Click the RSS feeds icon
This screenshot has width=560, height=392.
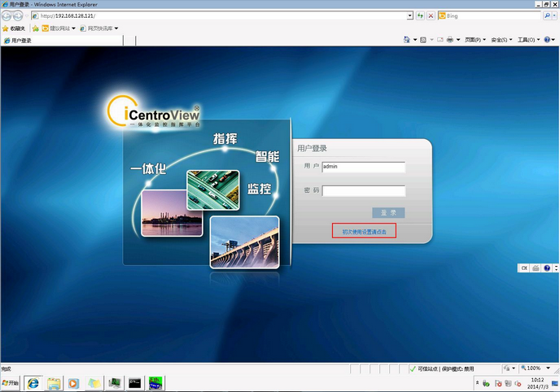423,40
